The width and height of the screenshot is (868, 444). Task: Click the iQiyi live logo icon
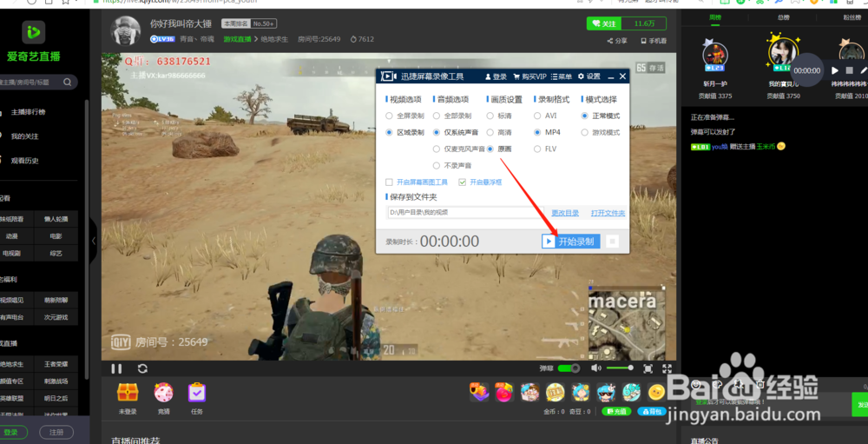pos(33,32)
